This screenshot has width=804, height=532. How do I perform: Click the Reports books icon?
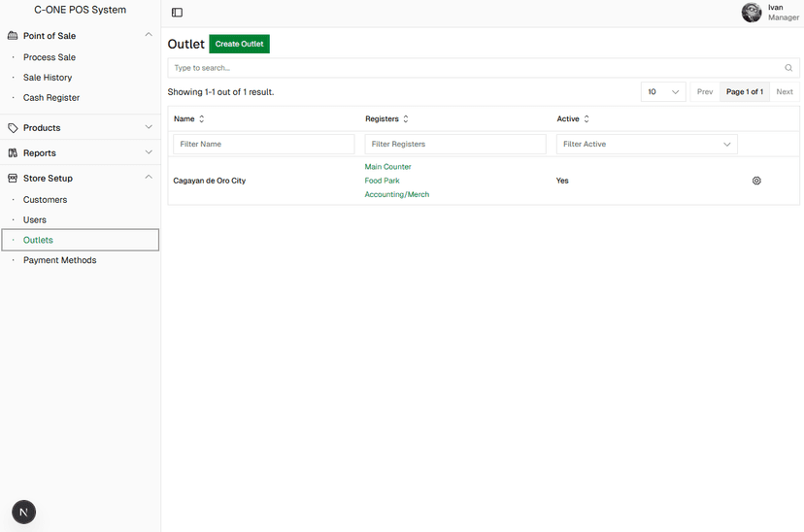13,152
